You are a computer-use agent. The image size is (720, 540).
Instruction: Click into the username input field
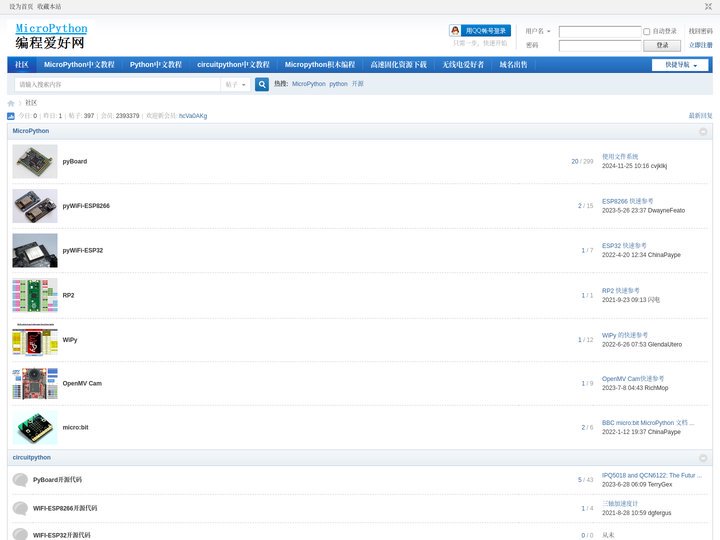(x=600, y=32)
